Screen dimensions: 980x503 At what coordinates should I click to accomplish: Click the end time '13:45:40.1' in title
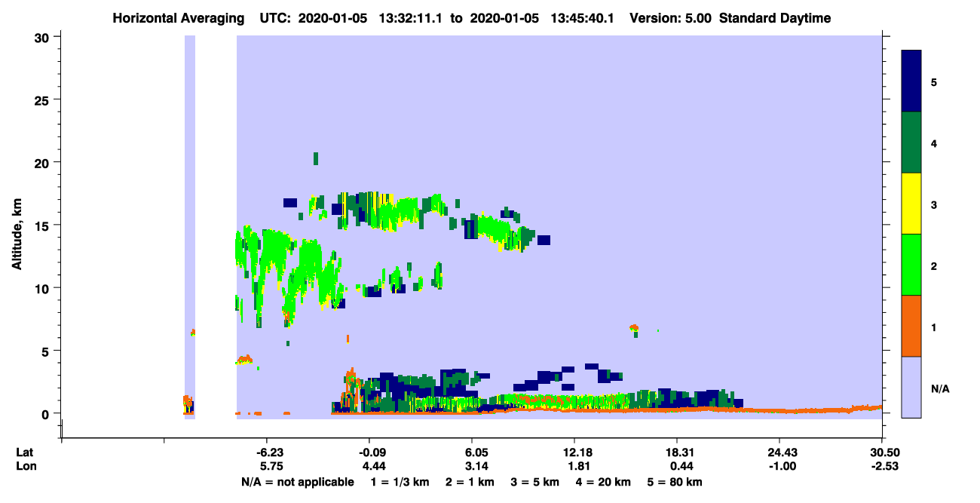[x=583, y=18]
